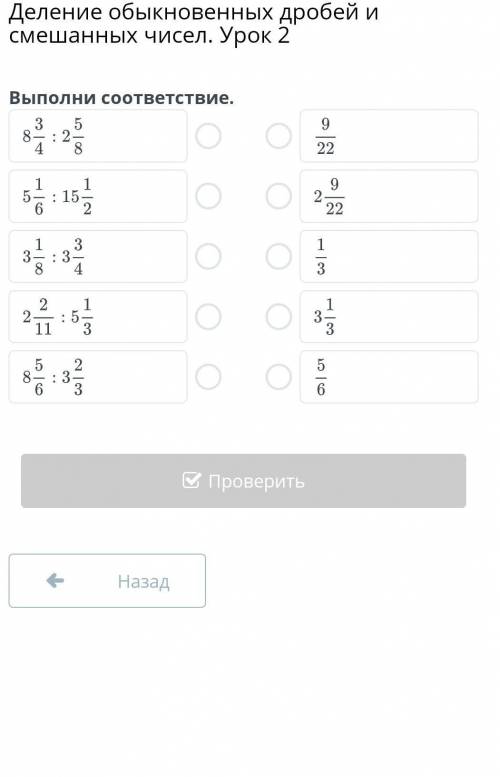Image resolution: width=500 pixels, height=777 pixels.
Task: Click the expression box 8 3/4 : 2 5/8
Action: [98, 136]
